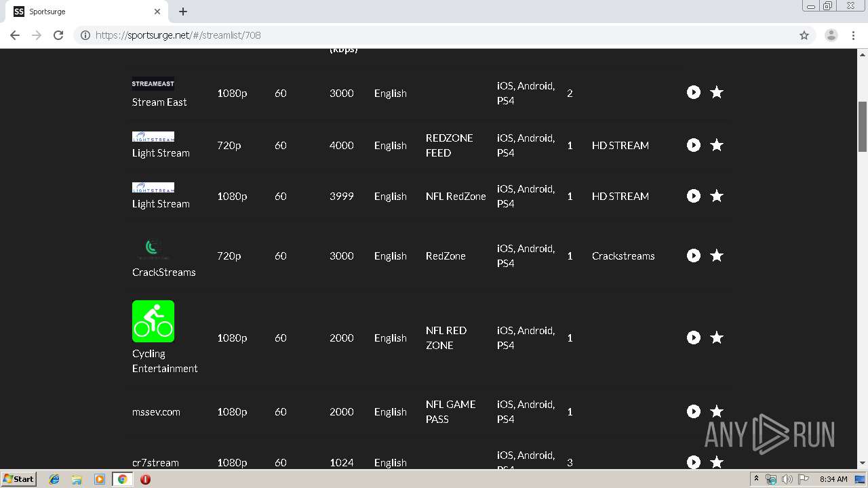Open the network tray icon

[771, 479]
